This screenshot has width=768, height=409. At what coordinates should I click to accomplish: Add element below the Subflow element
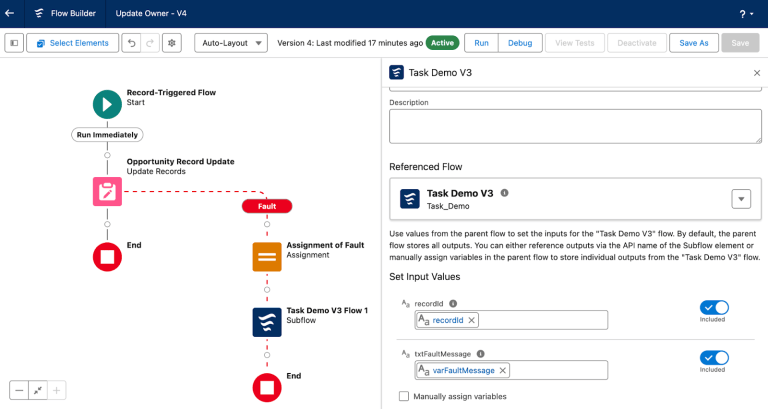coord(267,355)
